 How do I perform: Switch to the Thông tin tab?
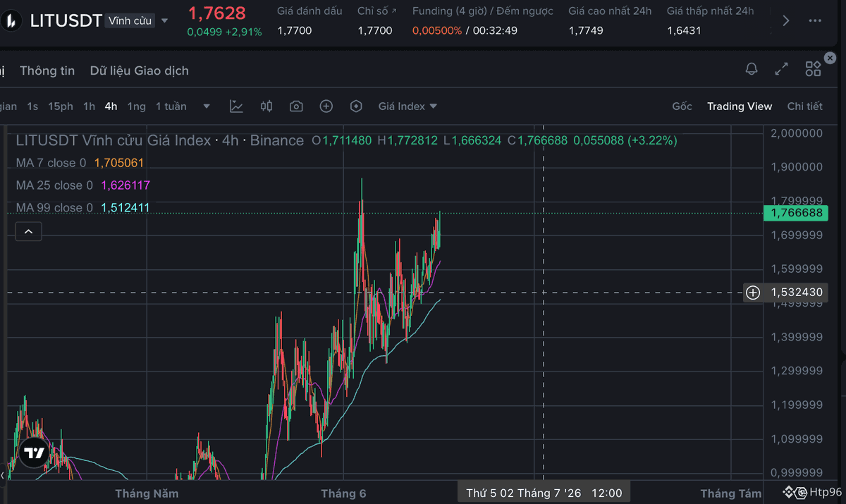[47, 70]
